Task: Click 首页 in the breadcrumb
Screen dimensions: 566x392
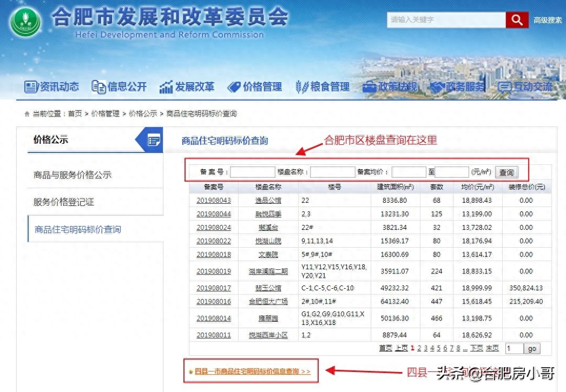Action: pyautogui.click(x=75, y=114)
